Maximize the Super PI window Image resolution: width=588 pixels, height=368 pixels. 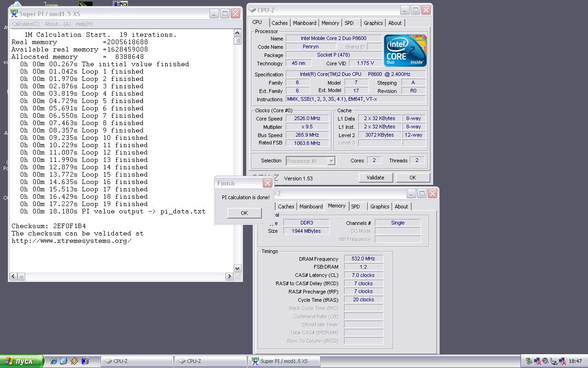(225, 14)
